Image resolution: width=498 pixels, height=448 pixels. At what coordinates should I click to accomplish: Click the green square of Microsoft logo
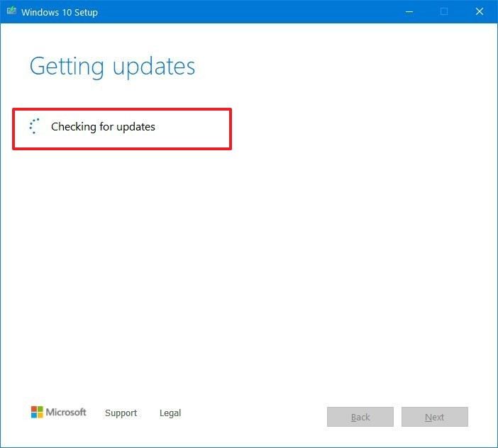tap(40, 409)
